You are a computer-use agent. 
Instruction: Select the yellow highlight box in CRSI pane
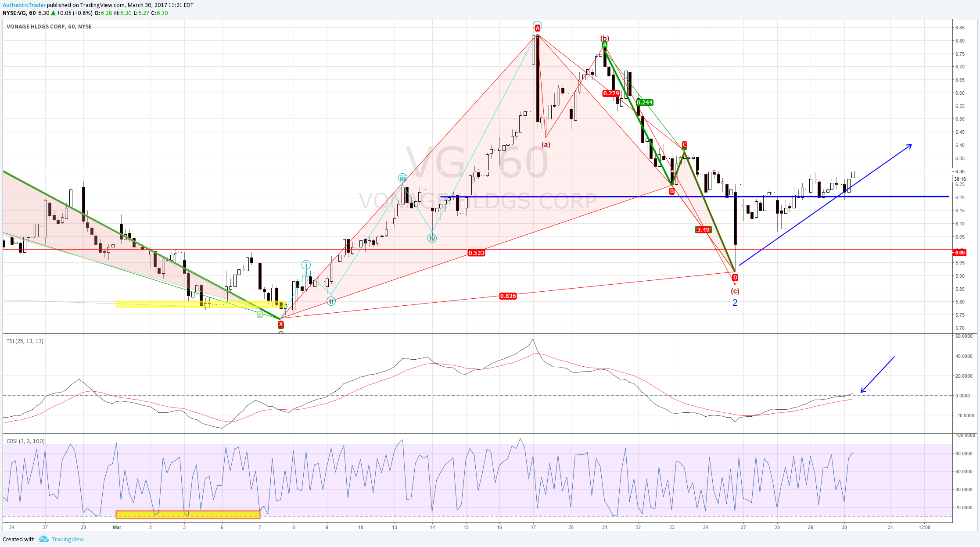pyautogui.click(x=188, y=515)
